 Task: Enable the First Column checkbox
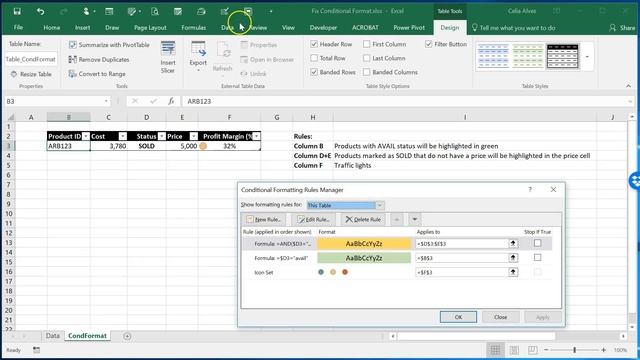click(367, 44)
